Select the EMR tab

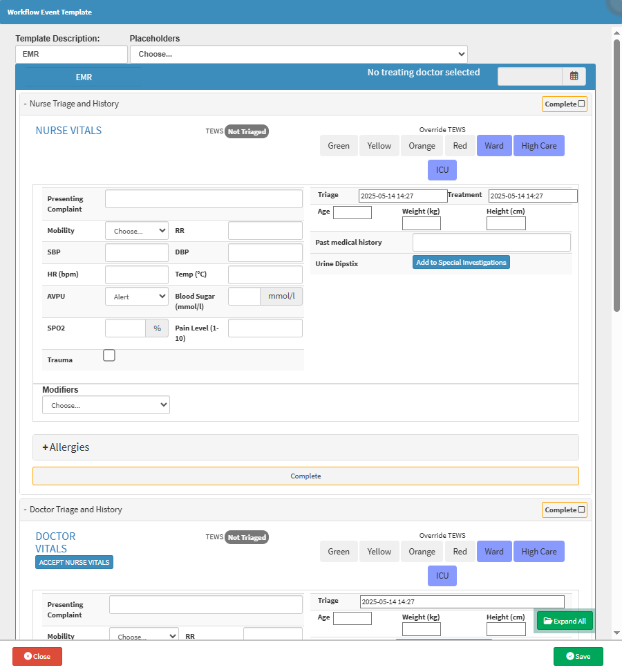84,77
